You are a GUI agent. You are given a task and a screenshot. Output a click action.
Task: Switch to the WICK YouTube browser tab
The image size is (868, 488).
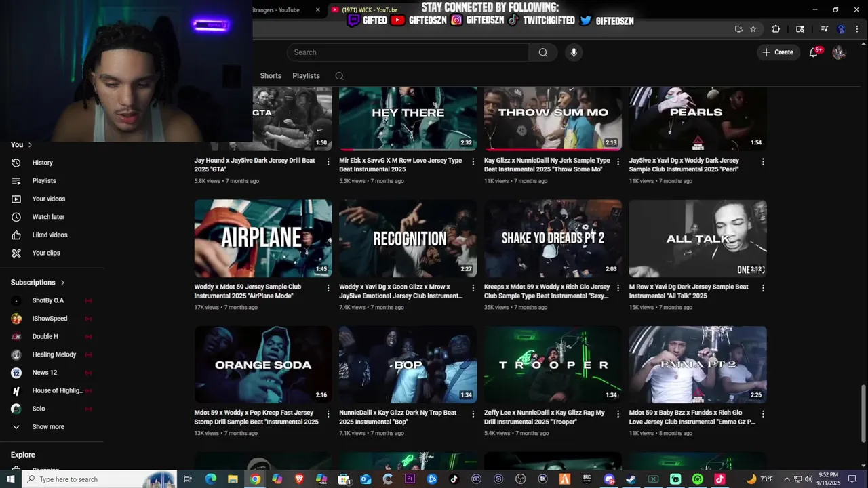pos(370,10)
